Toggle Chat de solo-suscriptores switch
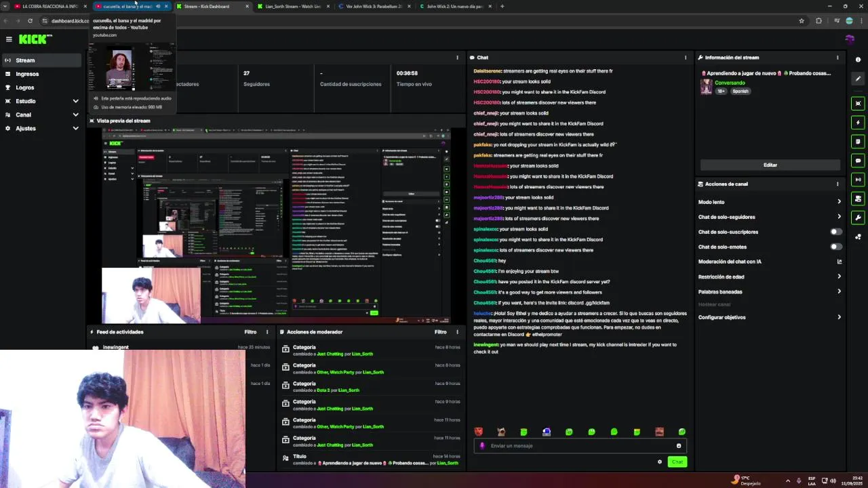This screenshot has width=868, height=488. coord(835,232)
